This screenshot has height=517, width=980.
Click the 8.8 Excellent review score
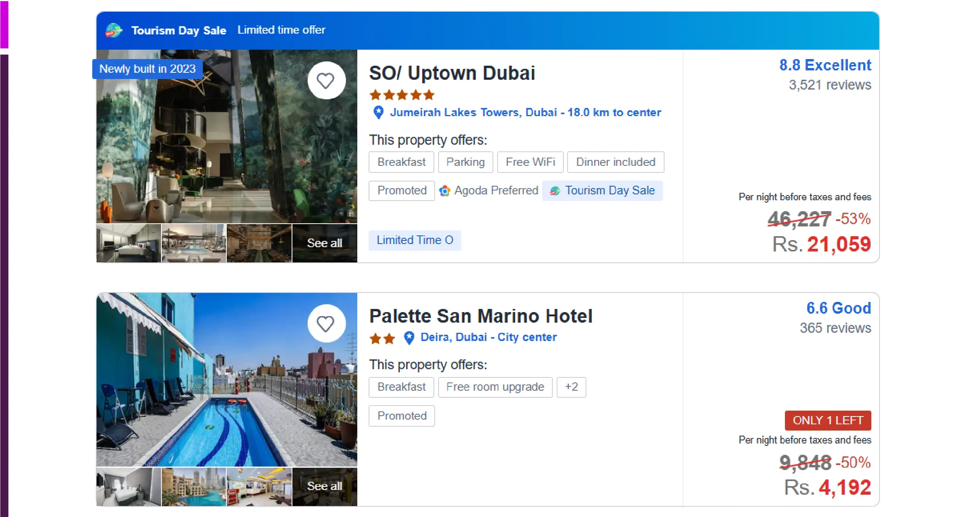pyautogui.click(x=825, y=65)
